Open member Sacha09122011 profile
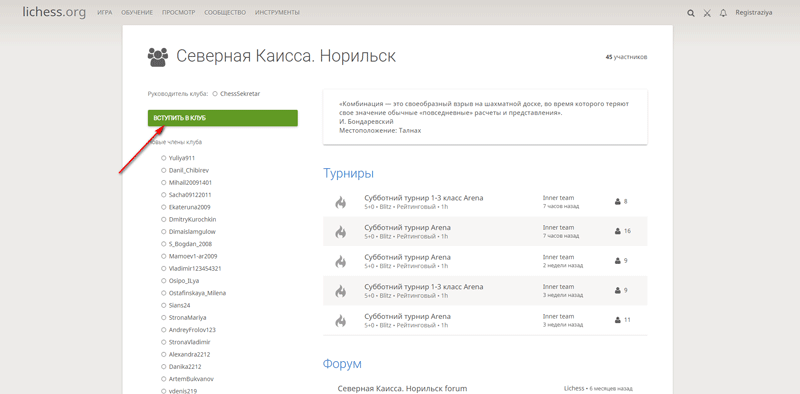The height and width of the screenshot is (394, 800). click(x=190, y=195)
